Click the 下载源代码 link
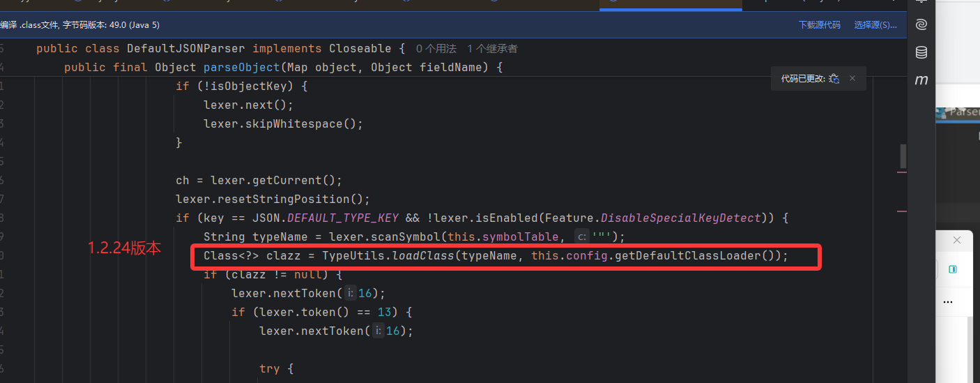Image resolution: width=980 pixels, height=383 pixels. (x=819, y=25)
